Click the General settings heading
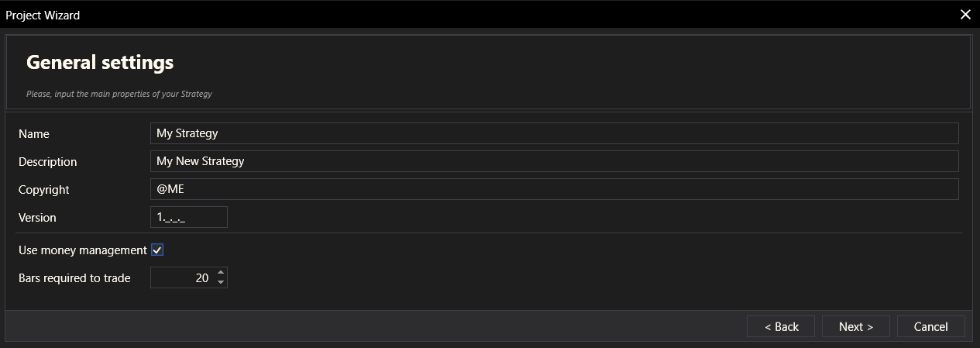 (100, 62)
